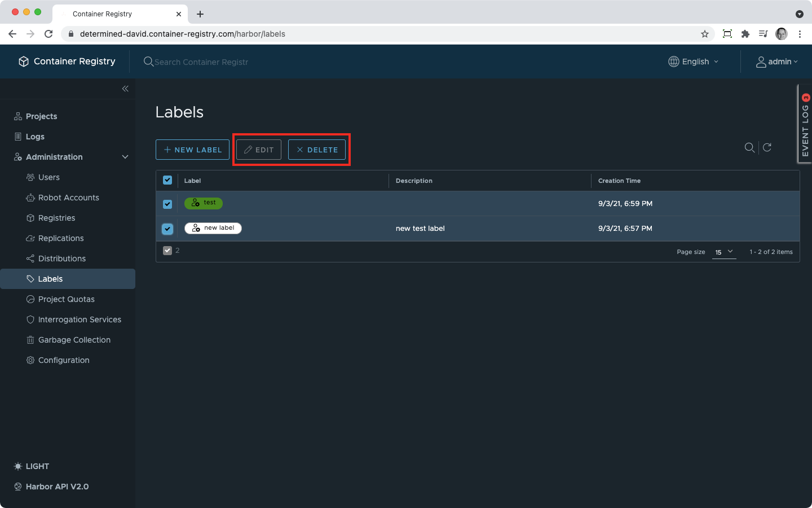Image resolution: width=812 pixels, height=508 pixels.
Task: Go to Users page
Action: (49, 177)
